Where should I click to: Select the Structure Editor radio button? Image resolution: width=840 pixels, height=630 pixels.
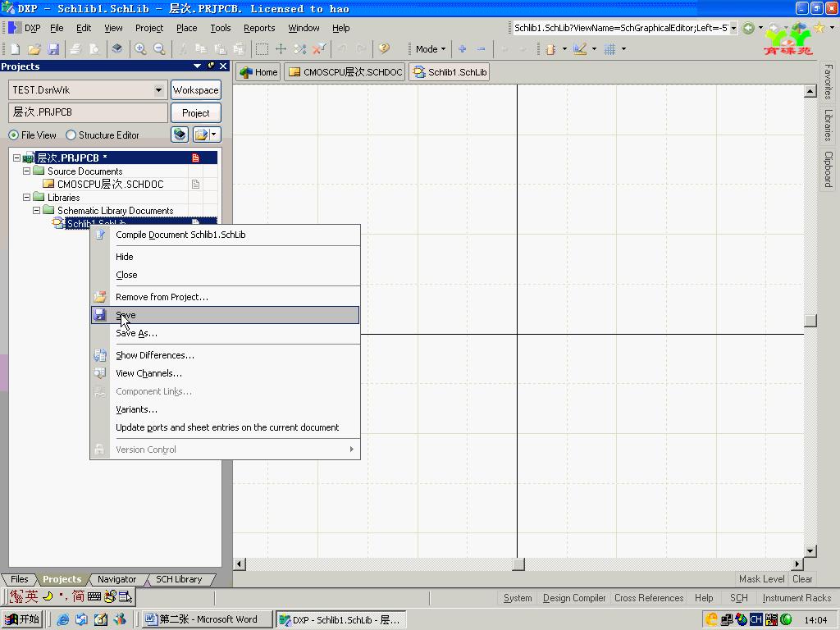tap(71, 135)
